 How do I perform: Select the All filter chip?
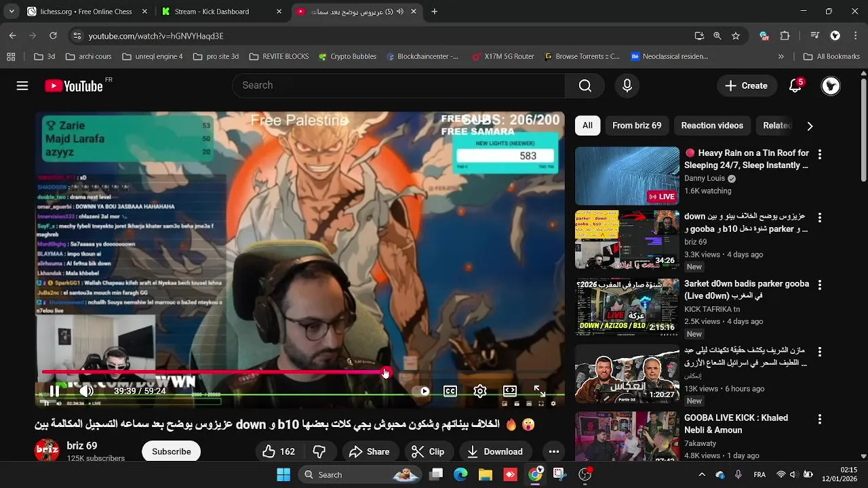(587, 125)
